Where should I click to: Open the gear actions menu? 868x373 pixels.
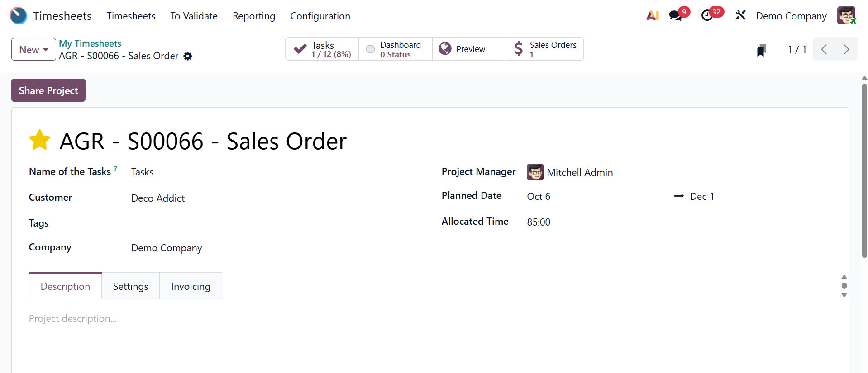[188, 56]
